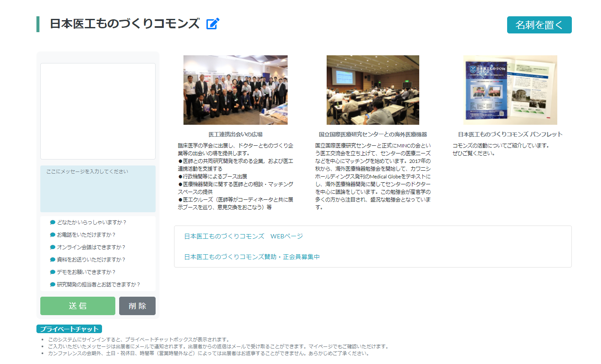The height and width of the screenshot is (364, 601).
Task: Click the note beginning ご入力いただいたメッセージは出展者に
Action: (219, 346)
